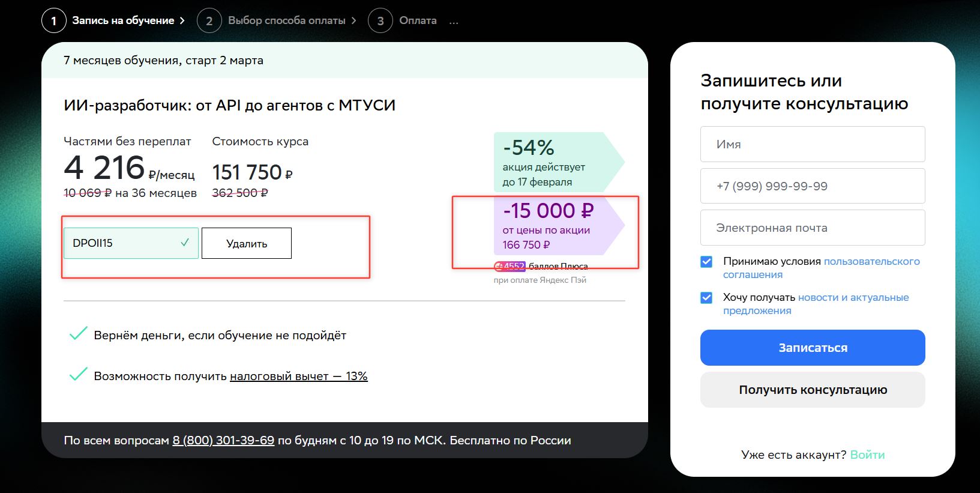
Task: Uncheck the user agreement checkbox
Action: tap(706, 262)
